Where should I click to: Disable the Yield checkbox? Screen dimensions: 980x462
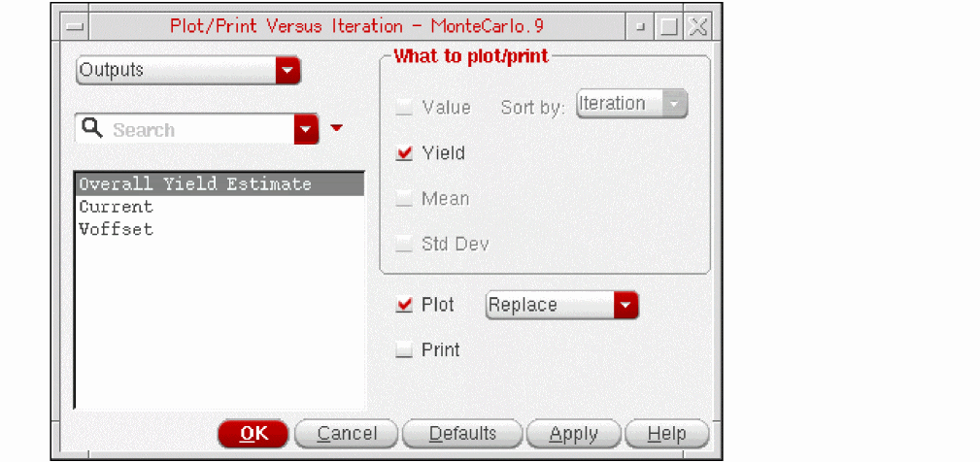(x=405, y=153)
